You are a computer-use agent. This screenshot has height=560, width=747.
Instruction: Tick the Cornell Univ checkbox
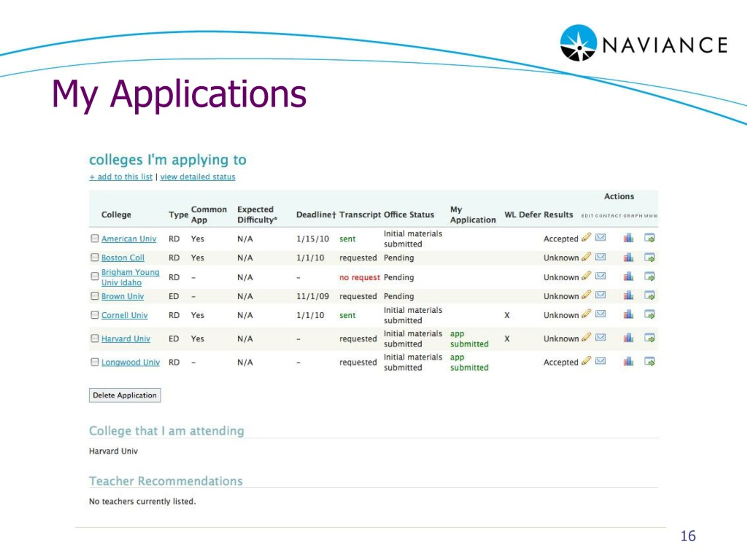[x=95, y=315]
